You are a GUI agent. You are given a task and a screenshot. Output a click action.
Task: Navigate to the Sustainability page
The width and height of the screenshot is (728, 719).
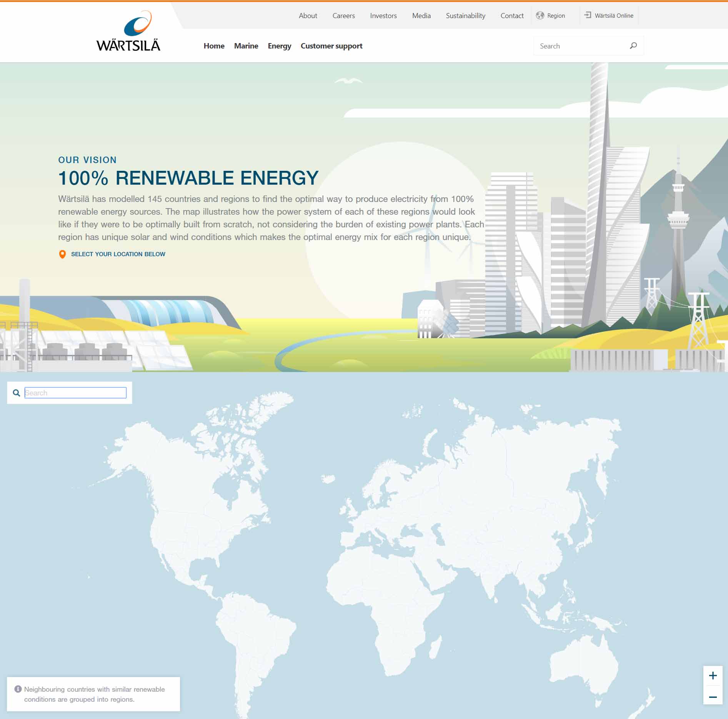coord(465,16)
